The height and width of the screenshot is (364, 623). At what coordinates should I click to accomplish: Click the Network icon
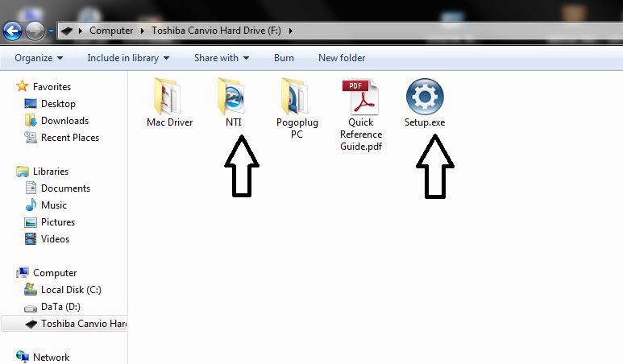pos(23,357)
